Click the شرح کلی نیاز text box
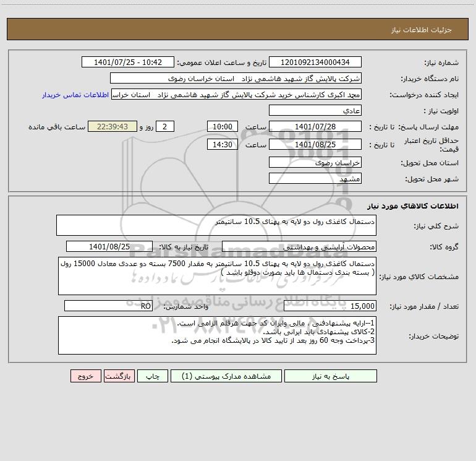Viewport: 476px width, 461px height. click(x=216, y=225)
